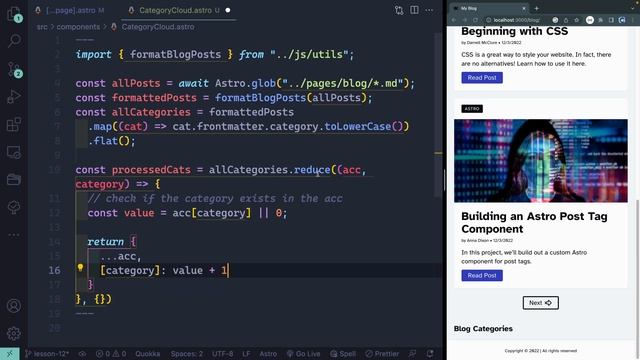The image size is (640, 360).
Task: Click Read Post under Astro Post Tag article
Action: pyautogui.click(x=482, y=276)
